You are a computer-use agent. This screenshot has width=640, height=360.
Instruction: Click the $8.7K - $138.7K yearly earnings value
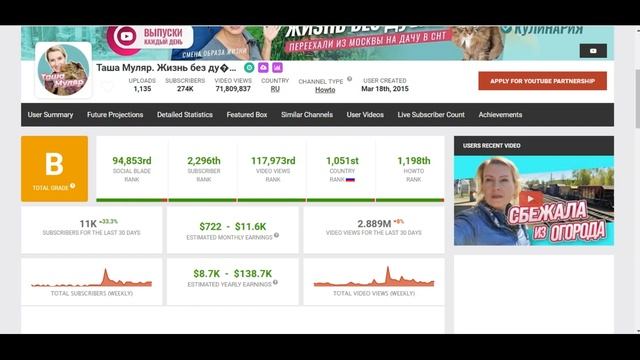point(233,273)
